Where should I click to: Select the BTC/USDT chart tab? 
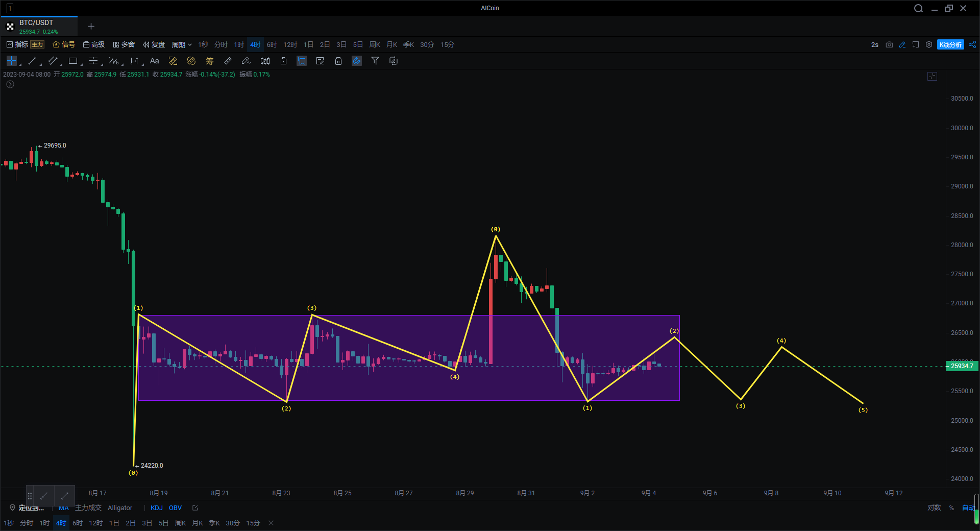(x=39, y=27)
